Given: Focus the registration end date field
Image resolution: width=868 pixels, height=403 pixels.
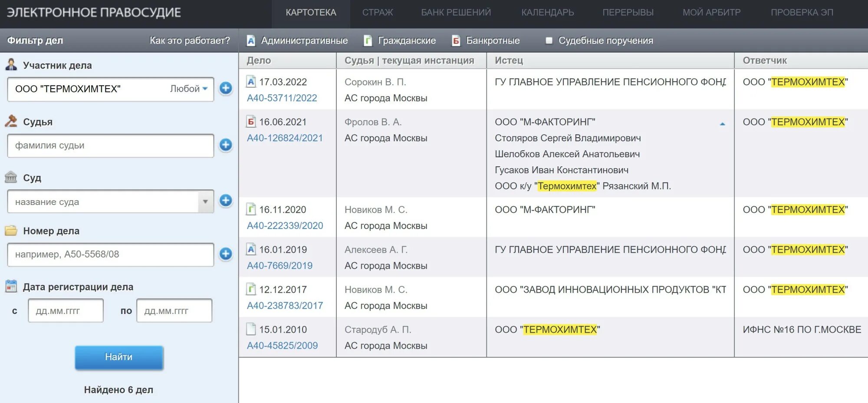Looking at the screenshot, I should [174, 311].
